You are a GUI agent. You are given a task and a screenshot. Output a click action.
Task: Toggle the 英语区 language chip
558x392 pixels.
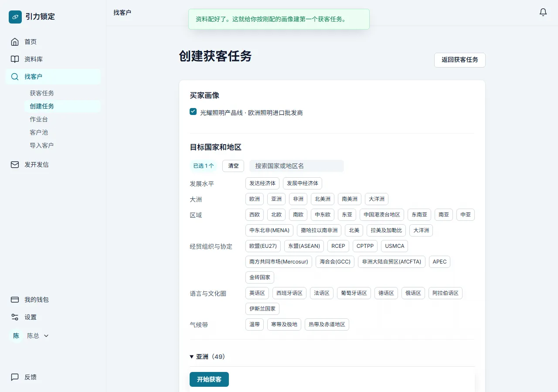(257, 293)
